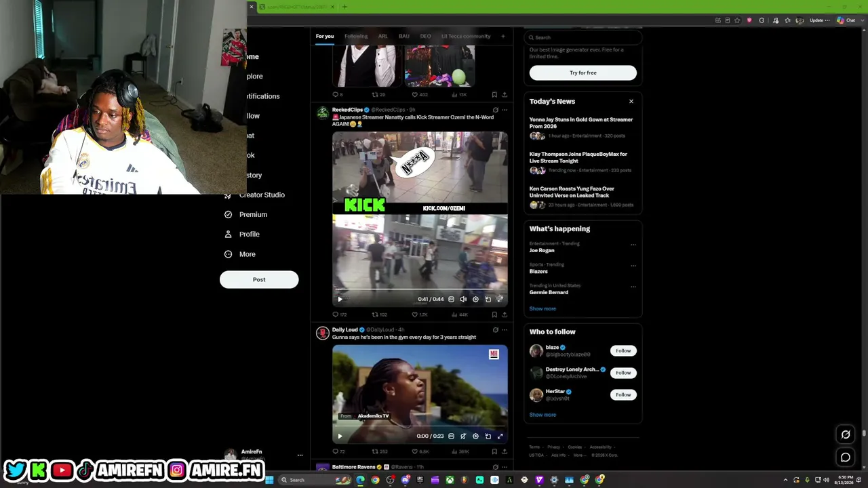
Task: Enter fullscreen on the ReckedClips video
Action: pyautogui.click(x=500, y=299)
